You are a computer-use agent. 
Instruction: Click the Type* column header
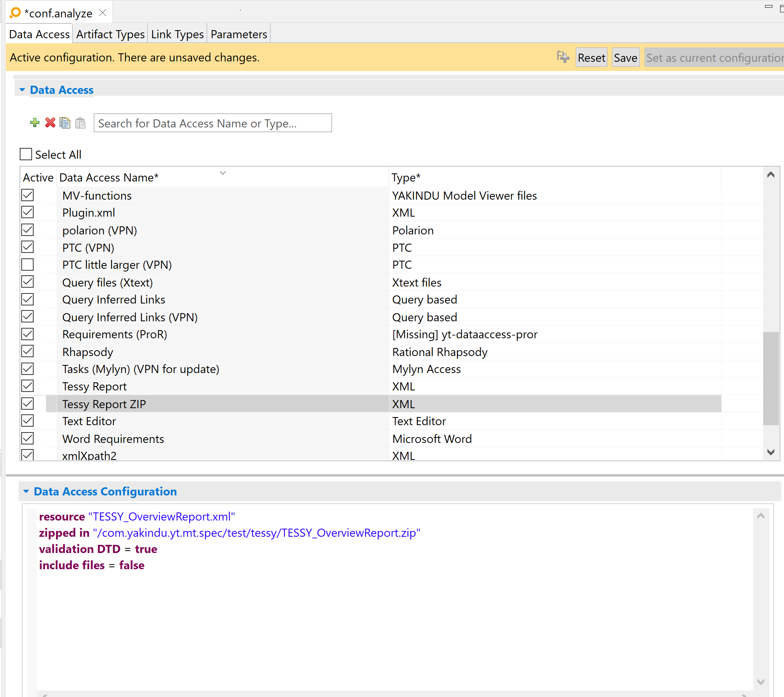[x=555, y=178]
